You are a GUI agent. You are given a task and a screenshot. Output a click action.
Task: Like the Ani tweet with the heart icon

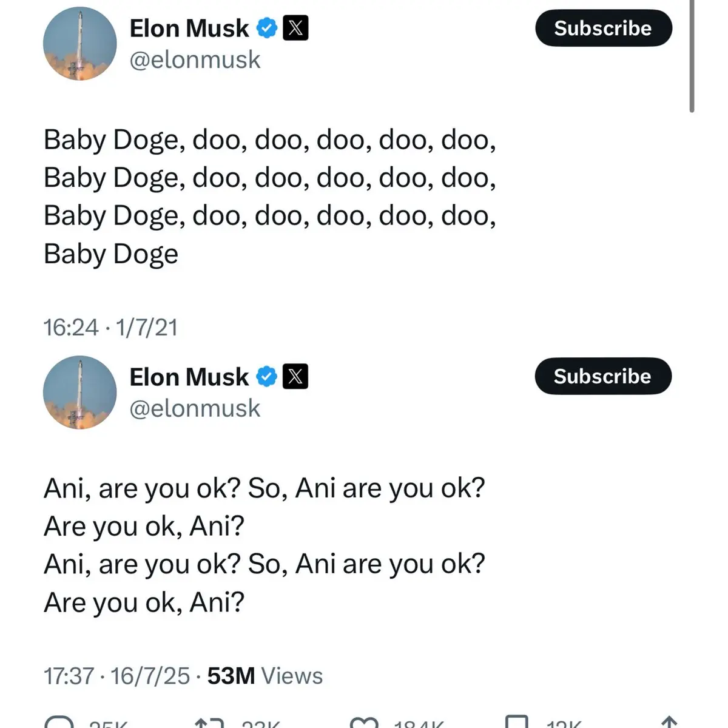pyautogui.click(x=365, y=722)
